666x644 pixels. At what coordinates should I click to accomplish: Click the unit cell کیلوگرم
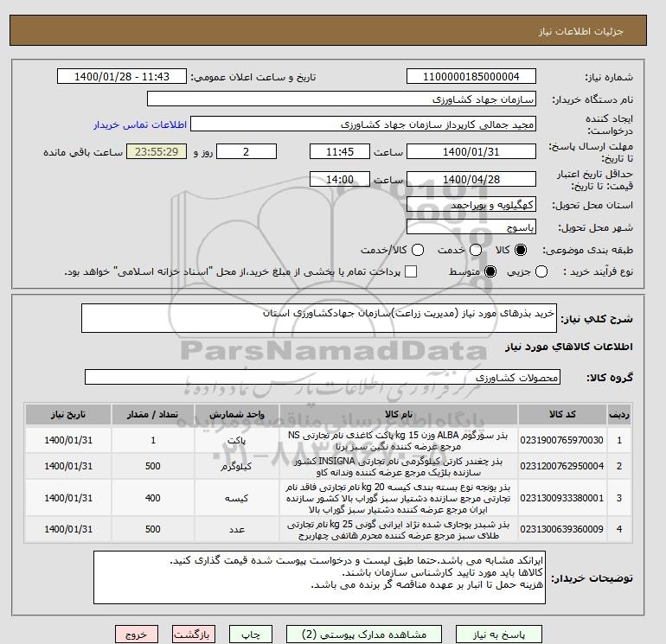236,467
